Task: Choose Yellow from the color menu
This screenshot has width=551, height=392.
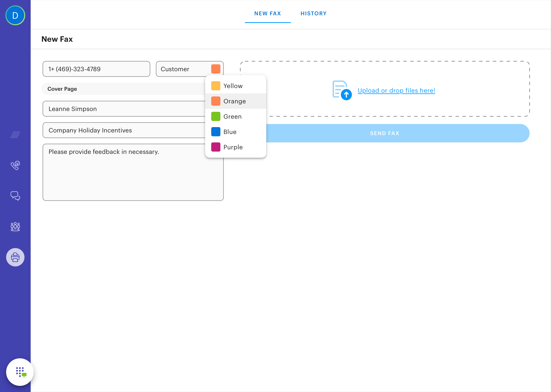Action: (236, 86)
